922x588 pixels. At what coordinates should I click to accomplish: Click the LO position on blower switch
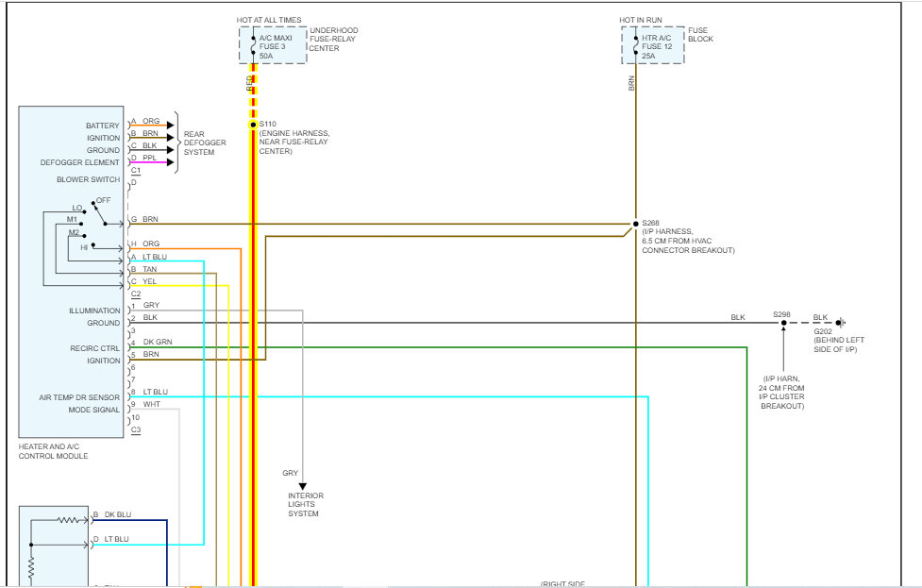pyautogui.click(x=77, y=209)
